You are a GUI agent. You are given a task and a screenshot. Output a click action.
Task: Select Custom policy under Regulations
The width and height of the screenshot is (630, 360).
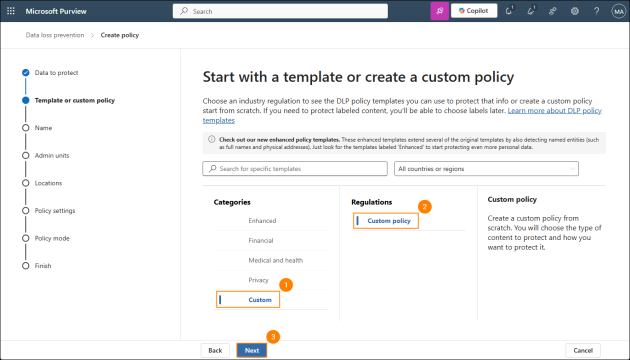point(386,221)
